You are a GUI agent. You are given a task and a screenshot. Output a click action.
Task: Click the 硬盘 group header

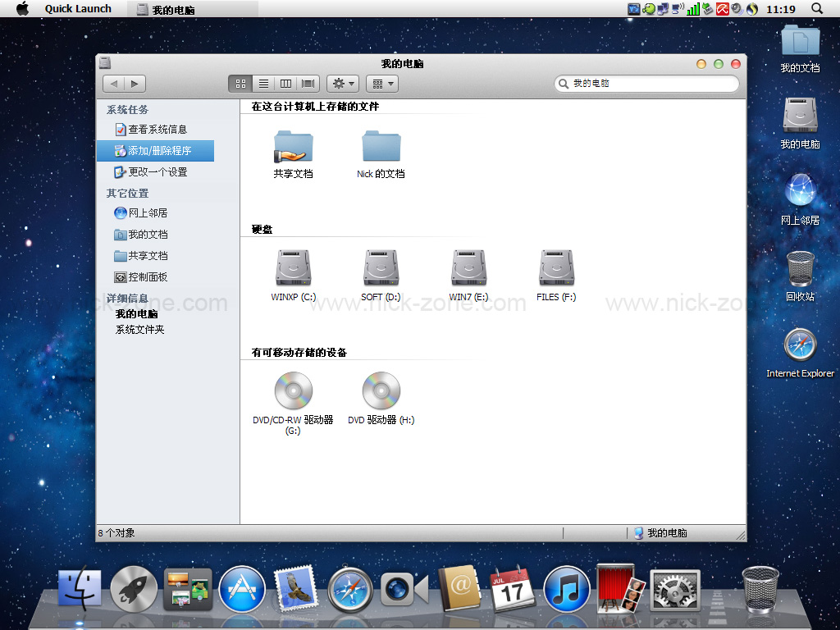[x=262, y=230]
